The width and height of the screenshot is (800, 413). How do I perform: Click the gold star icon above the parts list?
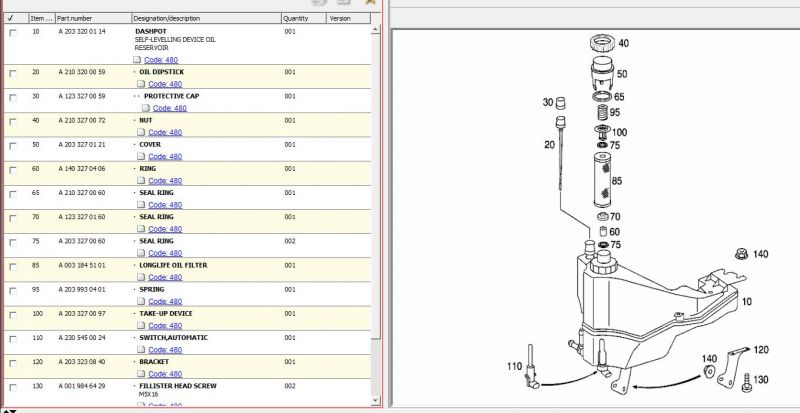(x=370, y=3)
